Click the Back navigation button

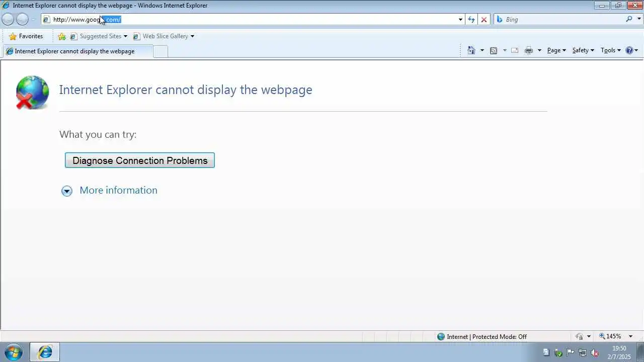click(8, 19)
